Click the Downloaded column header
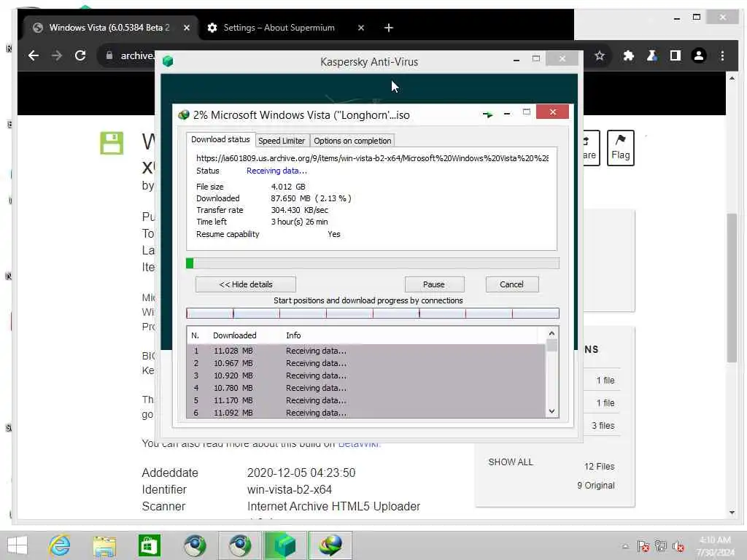This screenshot has height=560, width=747. coord(234,335)
